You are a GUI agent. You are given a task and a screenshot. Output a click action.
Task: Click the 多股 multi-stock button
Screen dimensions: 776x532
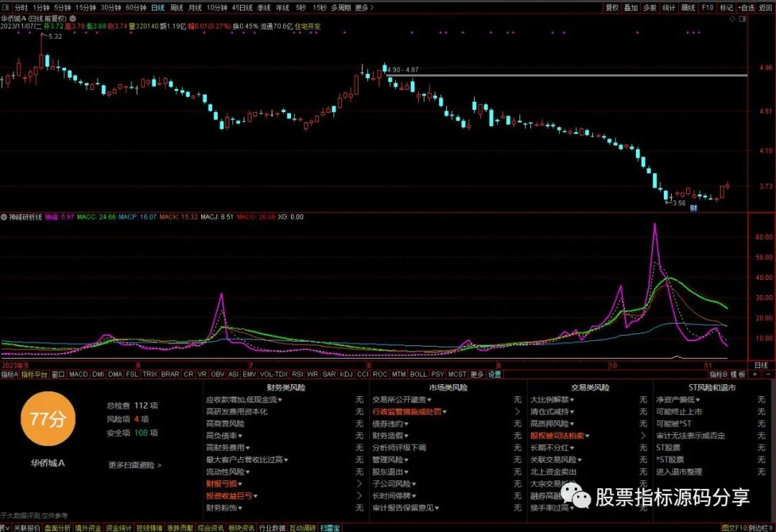click(x=650, y=7)
